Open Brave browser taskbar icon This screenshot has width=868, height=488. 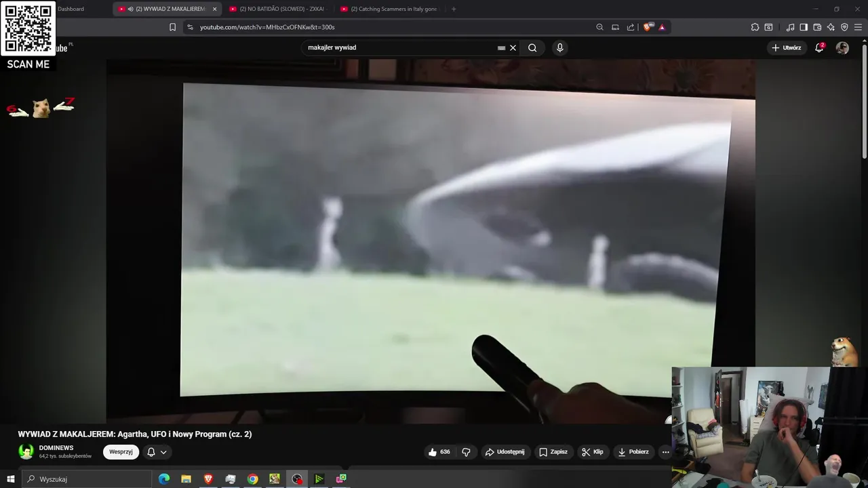208,479
